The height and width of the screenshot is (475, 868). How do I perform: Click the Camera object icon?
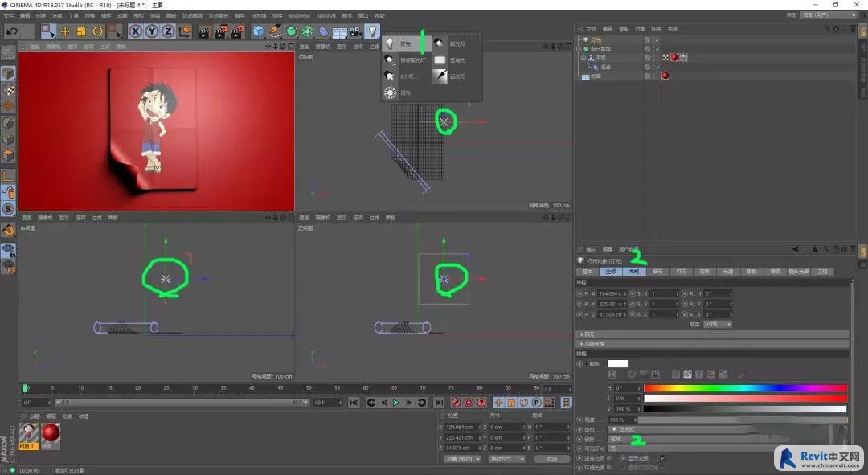coord(356,31)
